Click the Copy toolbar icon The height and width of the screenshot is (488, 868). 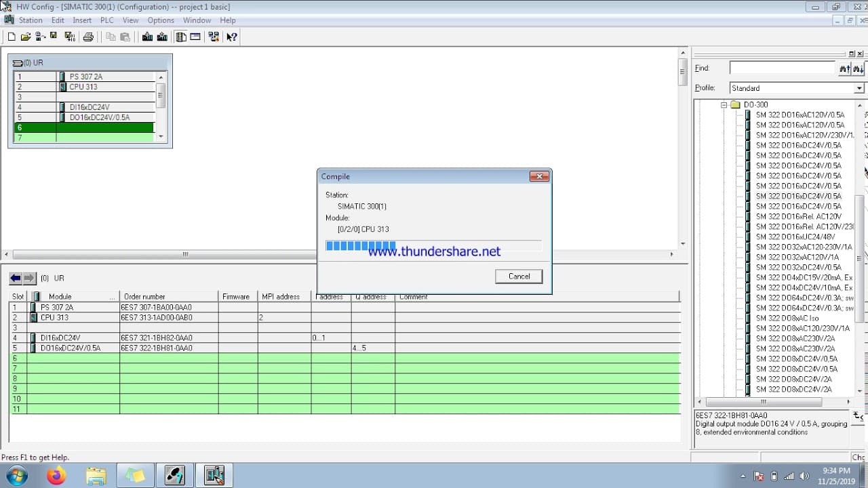(x=111, y=37)
